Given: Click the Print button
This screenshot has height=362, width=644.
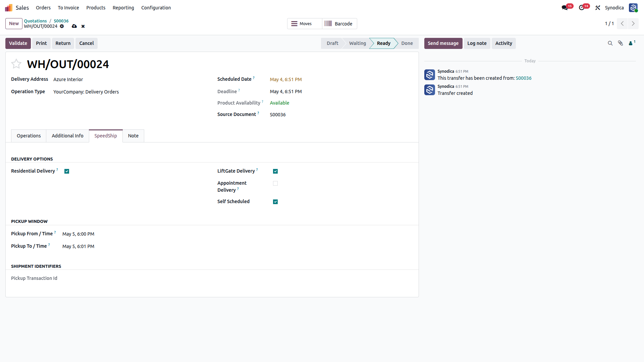Looking at the screenshot, I should coord(41,43).
